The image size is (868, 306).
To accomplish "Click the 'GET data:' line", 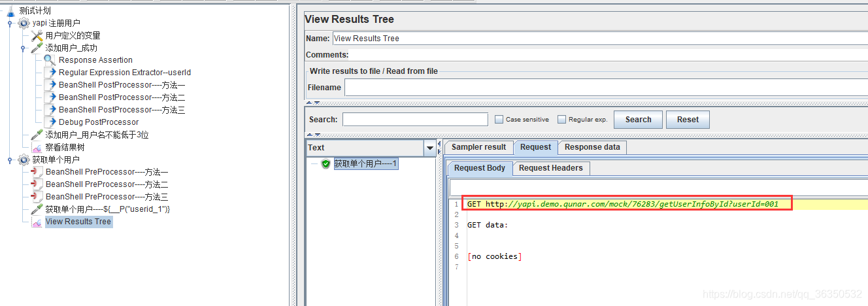I will coord(488,225).
